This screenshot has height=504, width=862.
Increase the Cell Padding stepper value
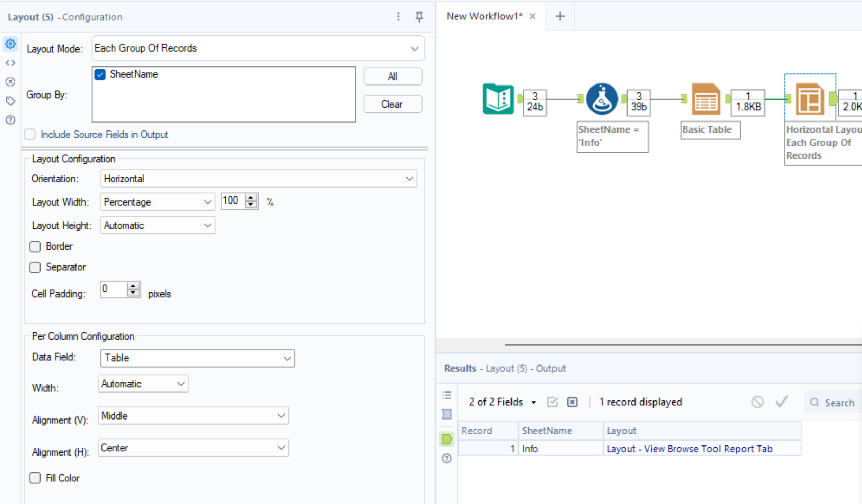click(x=133, y=286)
